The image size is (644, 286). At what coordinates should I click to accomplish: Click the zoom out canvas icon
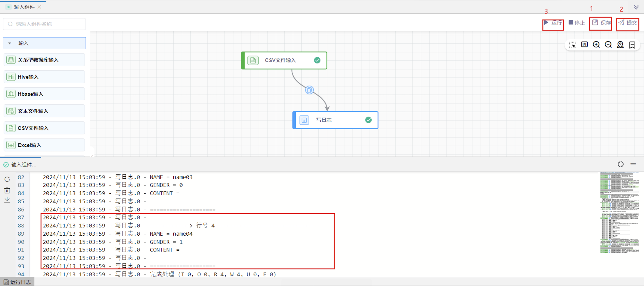[x=608, y=45]
